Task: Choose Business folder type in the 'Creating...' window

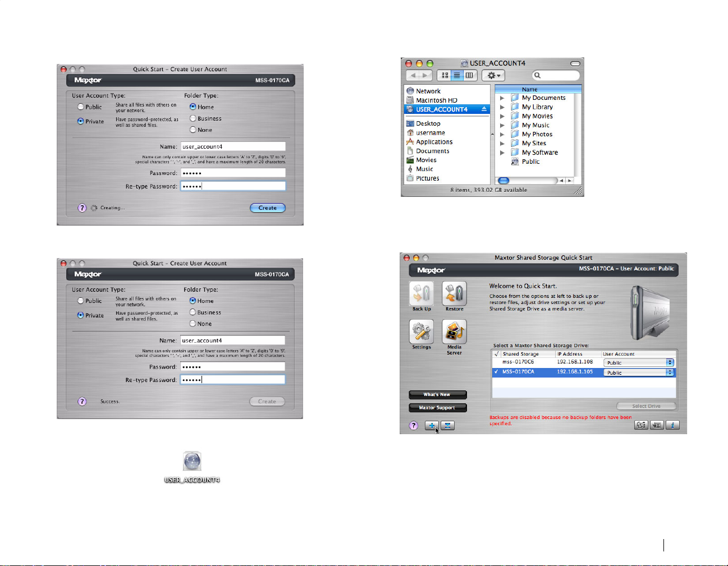Action: click(x=193, y=118)
